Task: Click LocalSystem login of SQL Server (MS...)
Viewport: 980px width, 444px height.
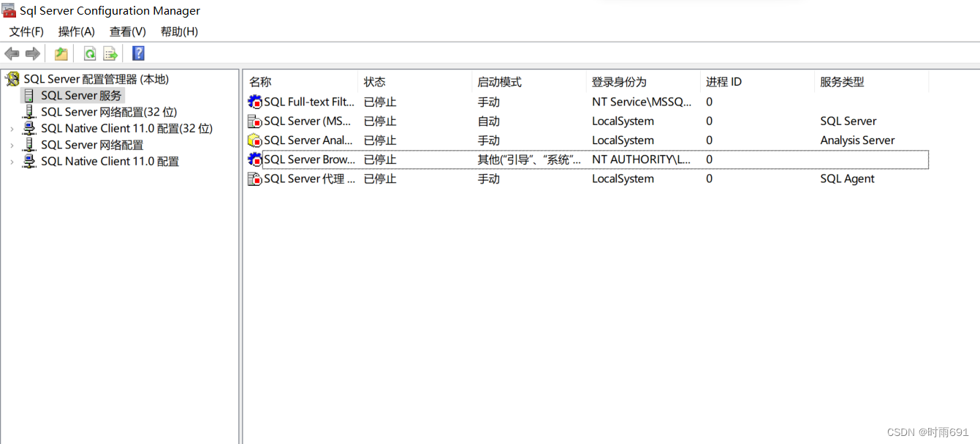Action: [x=623, y=121]
